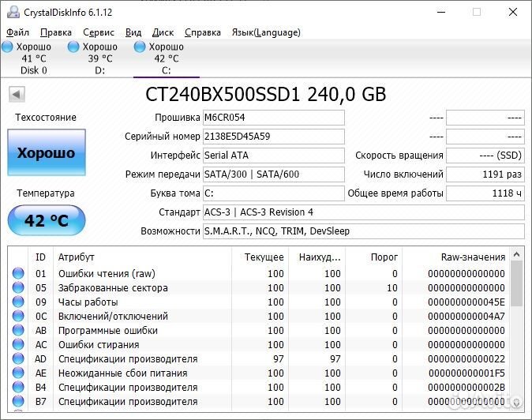Click the attribute list scroll up arrow
Image resolution: width=532 pixels, height=420 pixels.
tap(517, 254)
